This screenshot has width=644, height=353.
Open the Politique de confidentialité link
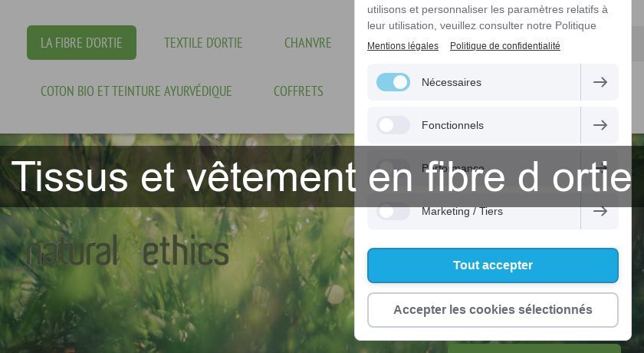[x=505, y=46]
